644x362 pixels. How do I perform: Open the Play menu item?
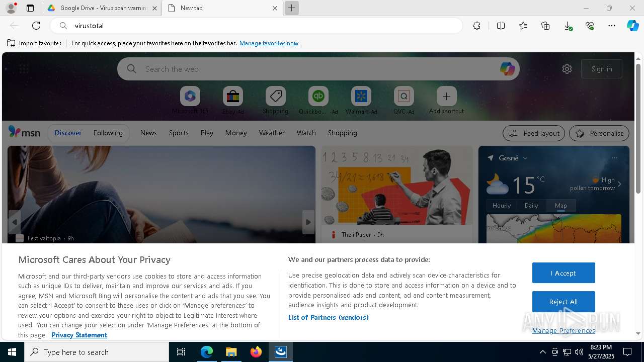(x=207, y=133)
